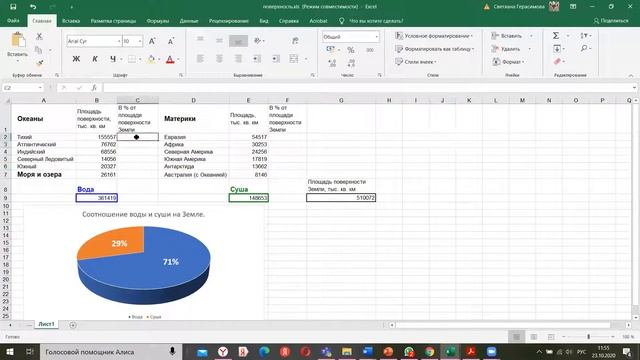The width and height of the screenshot is (640, 360).
Task: Click the formula bar input field
Action: click(367, 88)
